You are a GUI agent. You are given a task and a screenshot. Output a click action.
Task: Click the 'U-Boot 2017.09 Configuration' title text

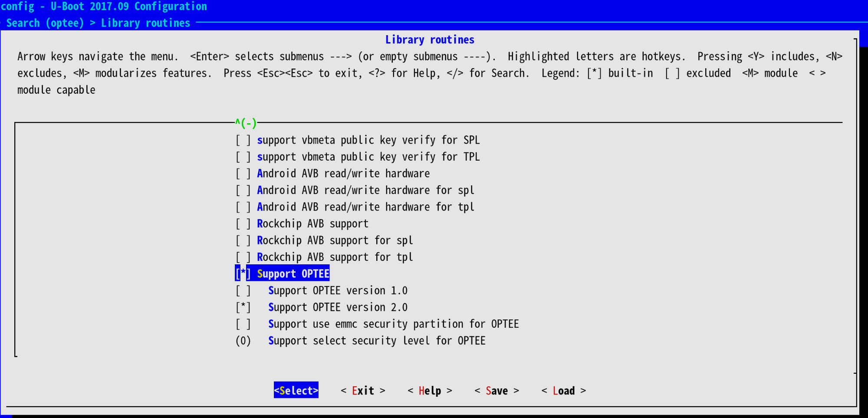tap(129, 7)
